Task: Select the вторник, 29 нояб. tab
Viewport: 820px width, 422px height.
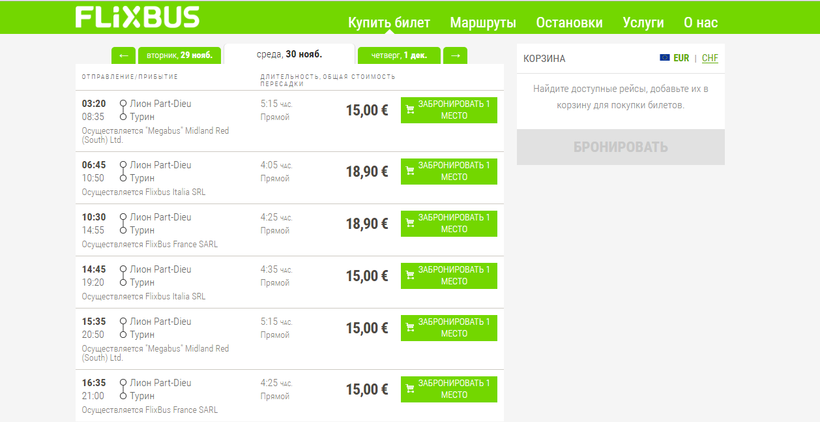Action: point(180,55)
